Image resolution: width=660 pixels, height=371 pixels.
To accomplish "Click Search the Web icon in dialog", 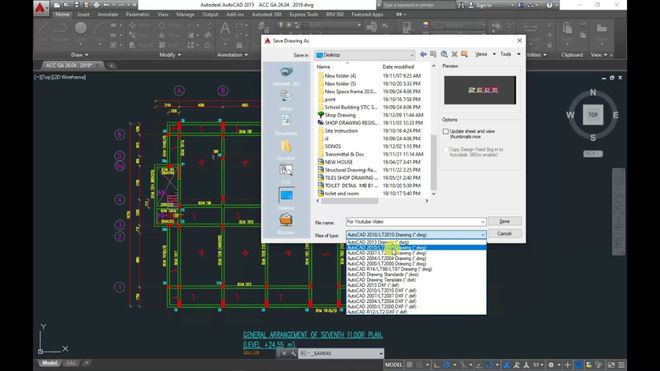I will pyautogui.click(x=444, y=54).
